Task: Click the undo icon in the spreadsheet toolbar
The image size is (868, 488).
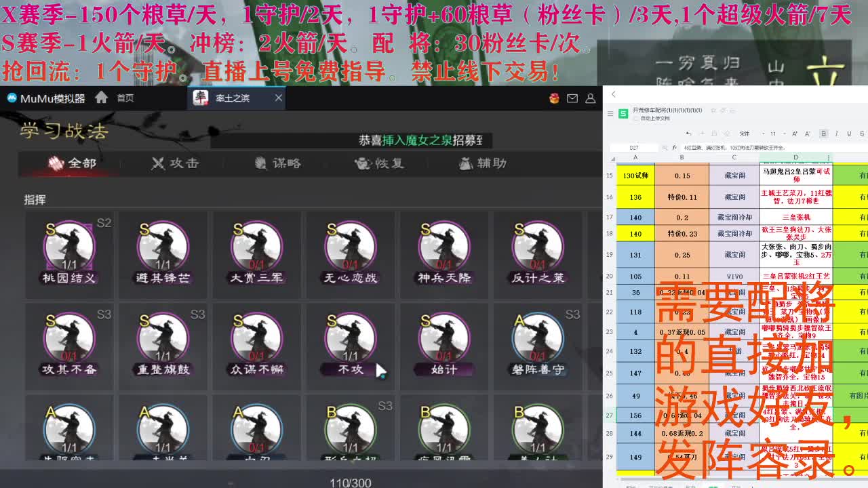Action: pos(689,133)
